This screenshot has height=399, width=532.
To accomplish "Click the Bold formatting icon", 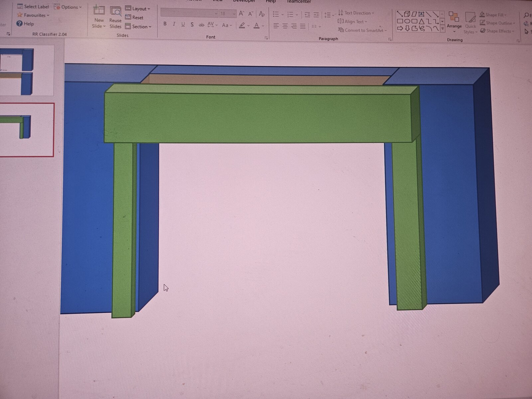I will [x=165, y=24].
